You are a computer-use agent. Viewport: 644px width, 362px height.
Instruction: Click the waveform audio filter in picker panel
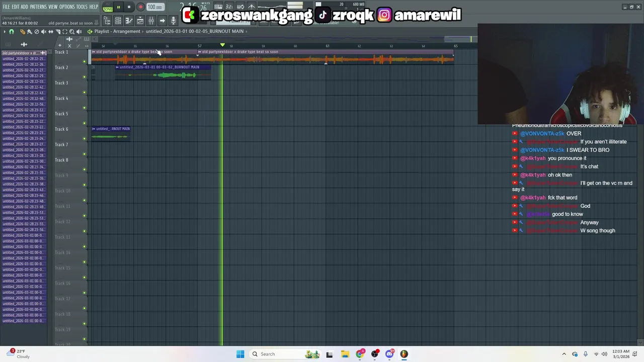(x=24, y=45)
